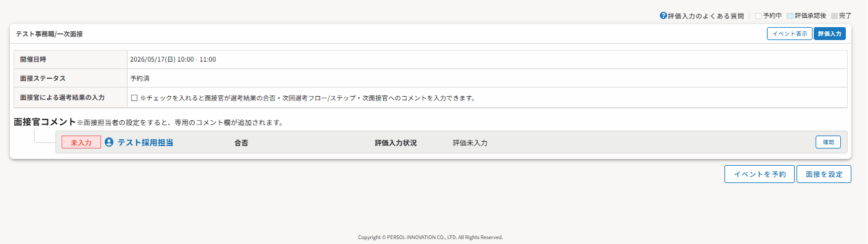Click the 評価承認後 legend swatch
868x244 pixels.
click(790, 15)
